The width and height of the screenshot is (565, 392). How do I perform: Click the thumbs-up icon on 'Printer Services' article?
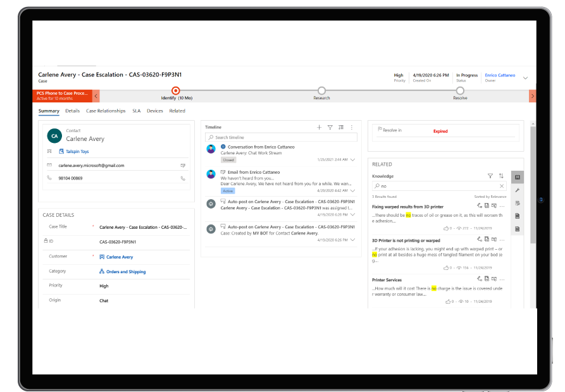pyautogui.click(x=447, y=302)
